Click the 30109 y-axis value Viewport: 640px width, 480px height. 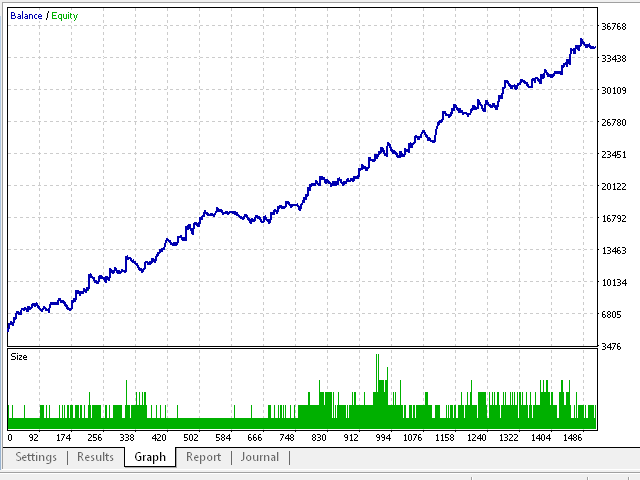[613, 91]
